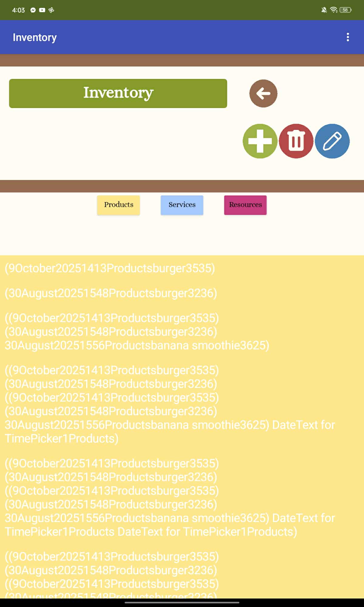This screenshot has height=607, width=364.
Task: Switch to the Products category
Action: click(119, 205)
